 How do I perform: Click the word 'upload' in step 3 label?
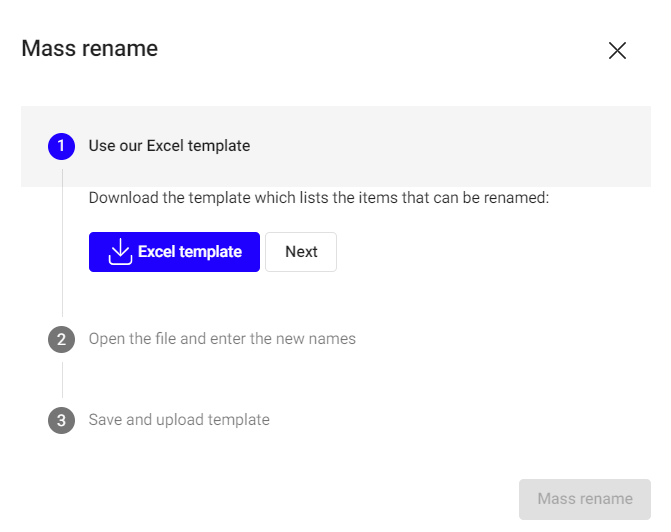[180, 420]
